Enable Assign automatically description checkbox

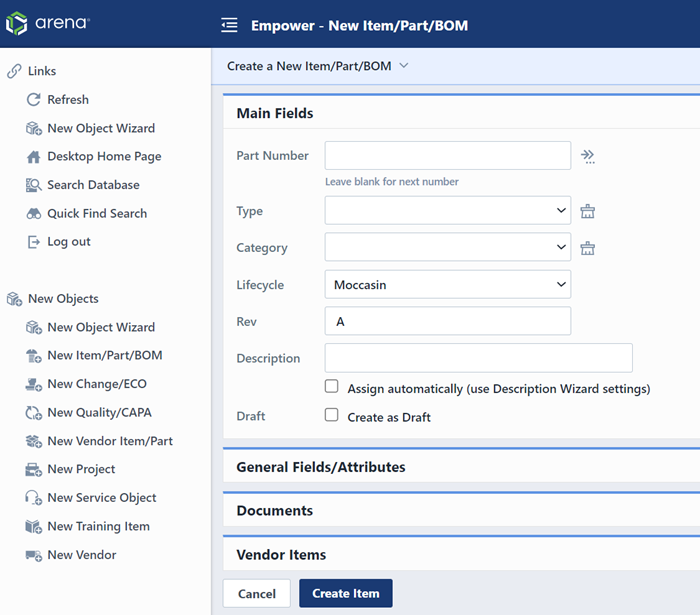pos(332,387)
